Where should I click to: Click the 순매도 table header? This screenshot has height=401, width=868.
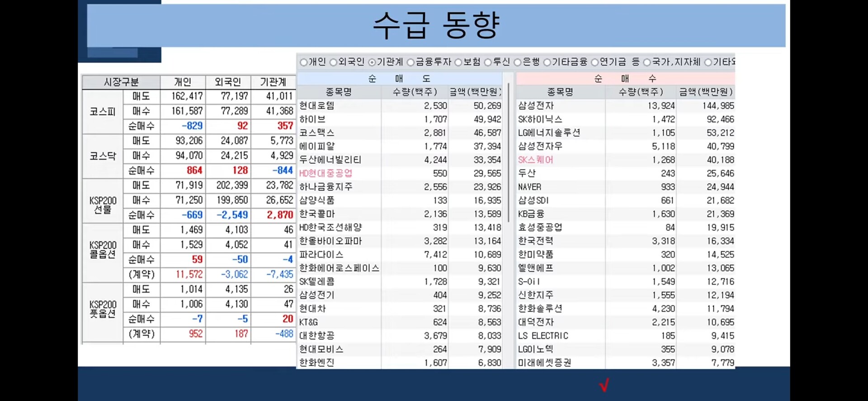pyautogui.click(x=400, y=79)
